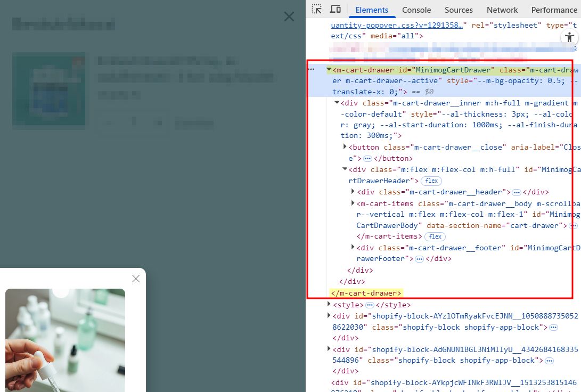Switch to the Console tab

(416, 10)
